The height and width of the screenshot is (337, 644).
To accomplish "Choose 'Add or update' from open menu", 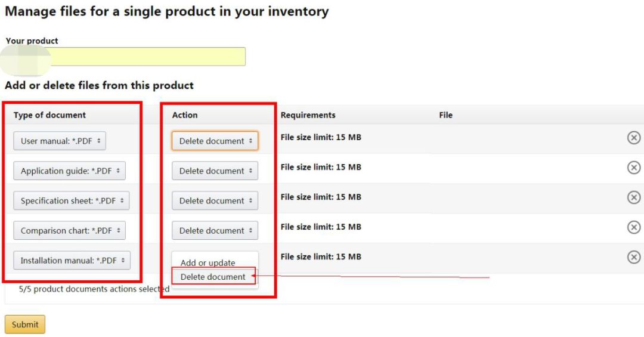I will tap(208, 262).
